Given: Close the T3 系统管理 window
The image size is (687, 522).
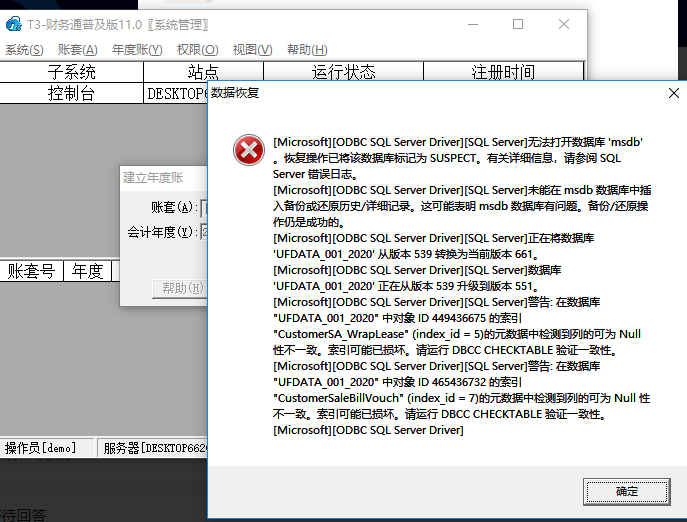Looking at the screenshot, I should 564,24.
